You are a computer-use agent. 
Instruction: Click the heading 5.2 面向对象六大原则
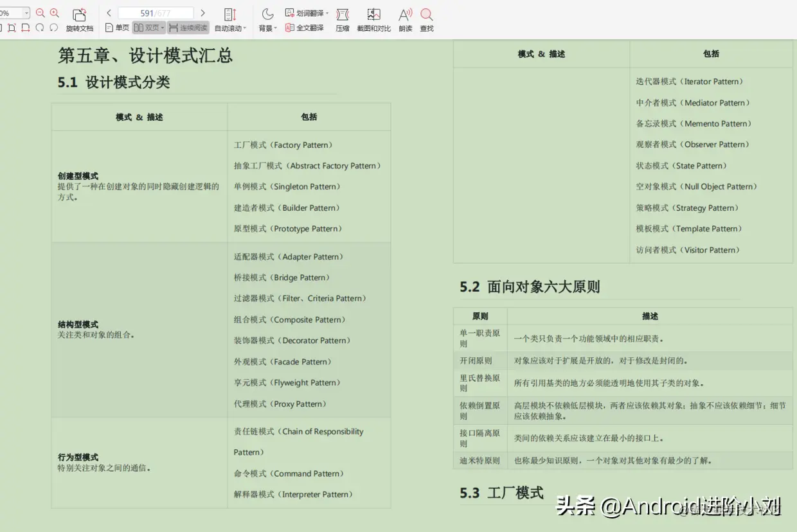point(530,287)
